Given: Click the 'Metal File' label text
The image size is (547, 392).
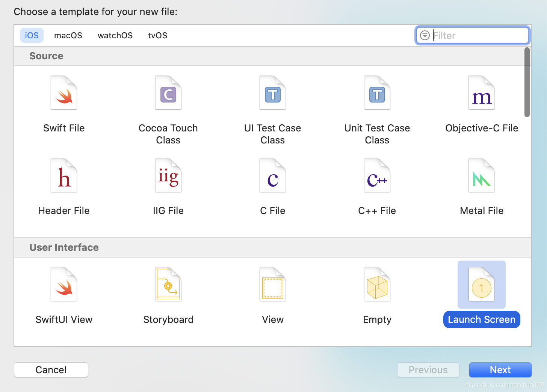Looking at the screenshot, I should (482, 211).
